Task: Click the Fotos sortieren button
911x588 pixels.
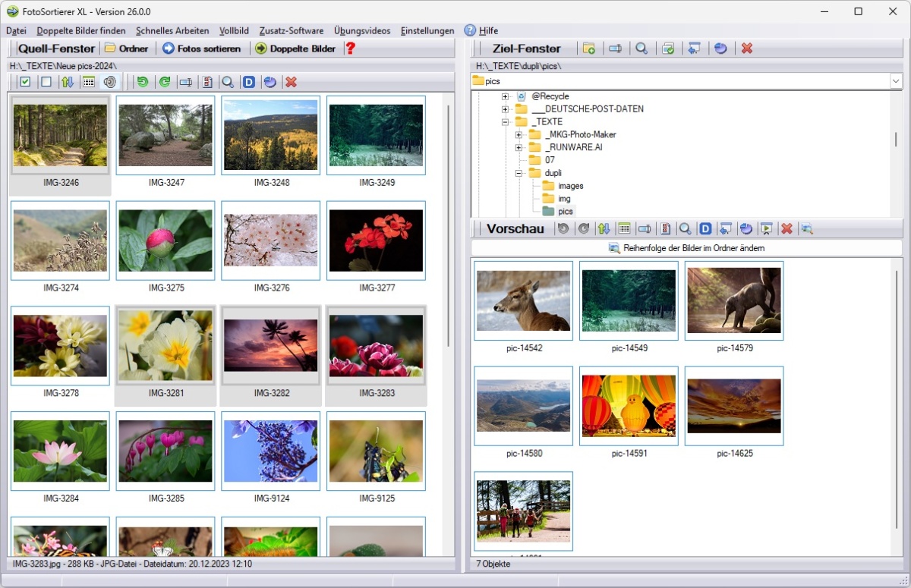Action: point(201,49)
